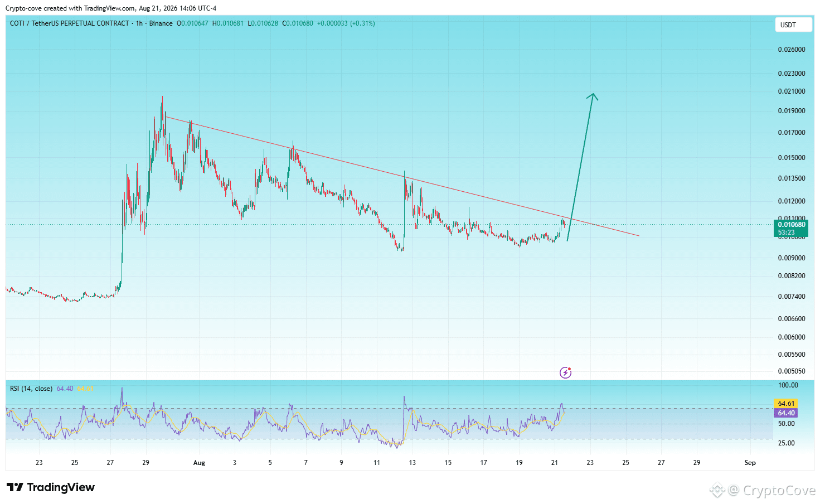The image size is (820, 504).
Task: Click the 15 date label on time axis
Action: pyautogui.click(x=448, y=463)
